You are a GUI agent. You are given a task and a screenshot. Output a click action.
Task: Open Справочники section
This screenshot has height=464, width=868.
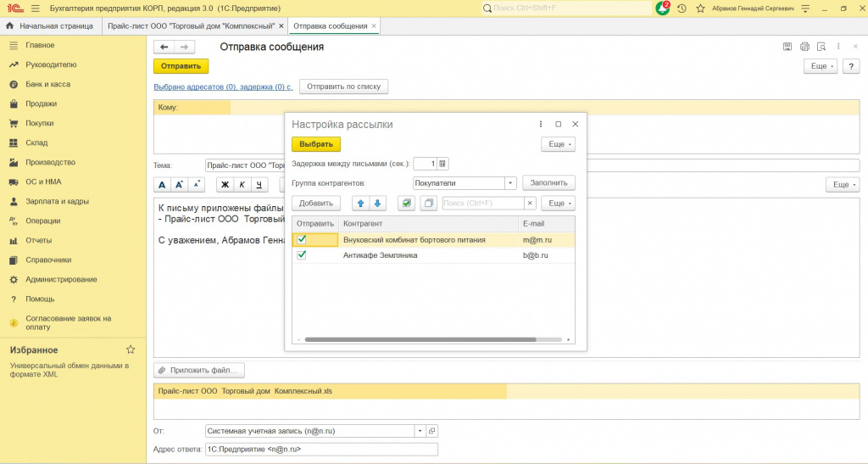tap(48, 260)
